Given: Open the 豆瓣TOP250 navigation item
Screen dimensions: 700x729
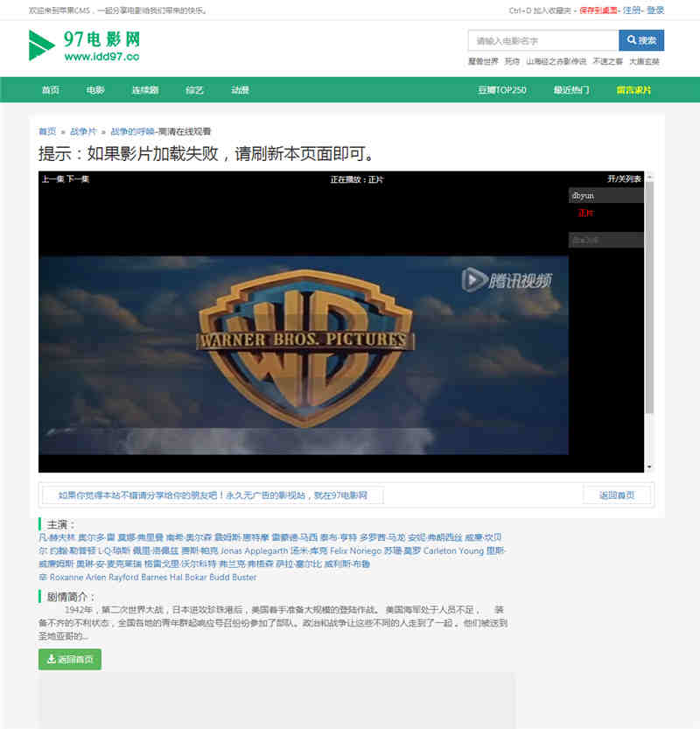Looking at the screenshot, I should click(x=501, y=90).
